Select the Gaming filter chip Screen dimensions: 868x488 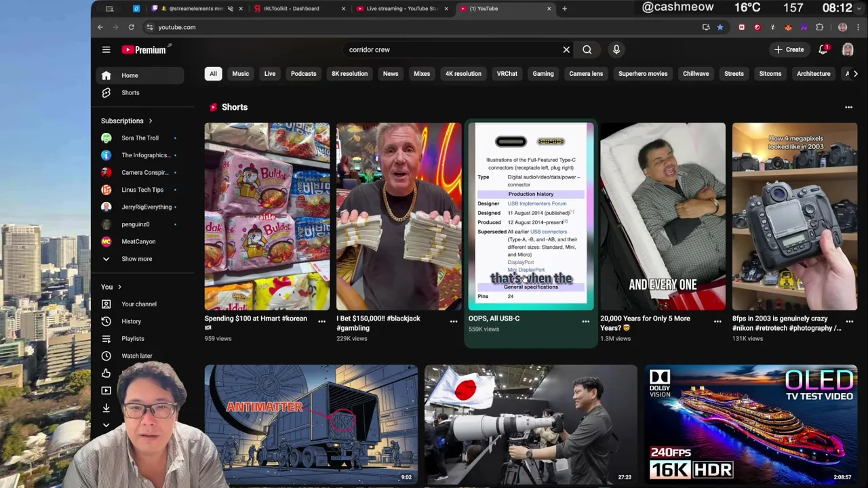tap(543, 74)
